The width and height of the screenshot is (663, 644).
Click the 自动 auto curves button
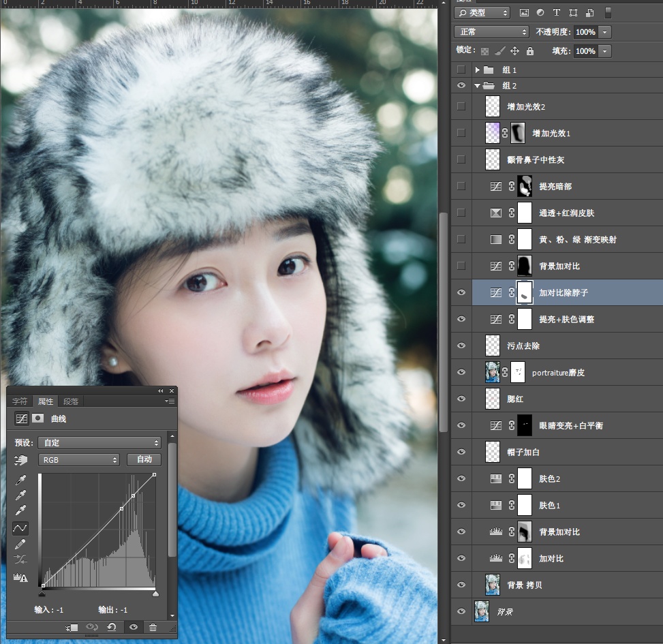click(x=144, y=459)
